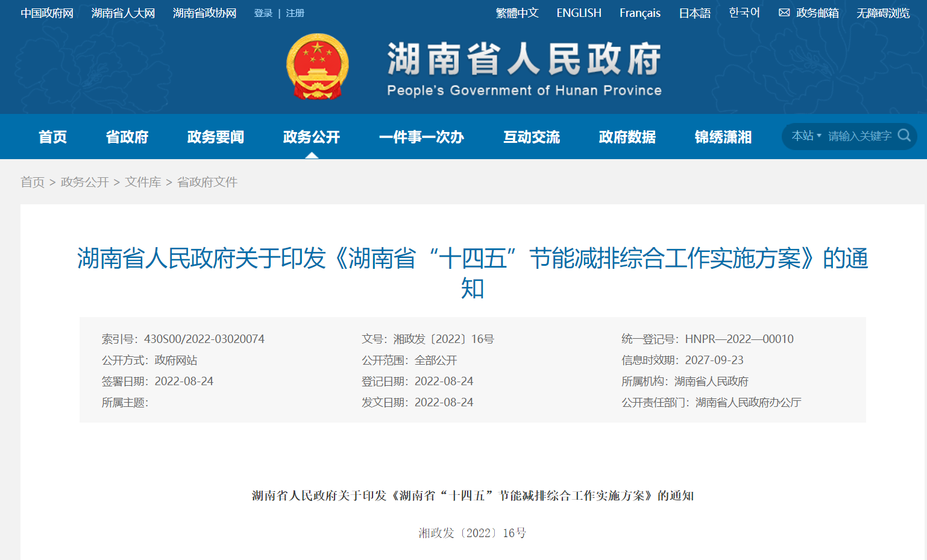Open 中国政府网 top link

(47, 13)
